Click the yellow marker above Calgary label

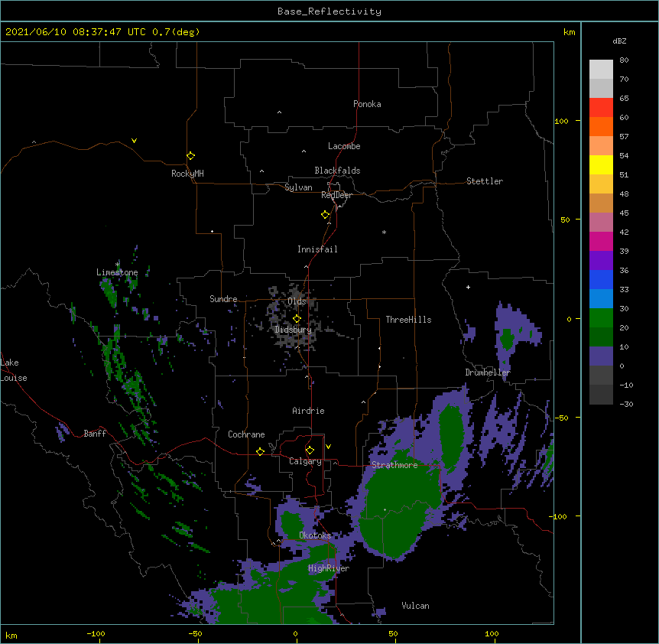[310, 450]
